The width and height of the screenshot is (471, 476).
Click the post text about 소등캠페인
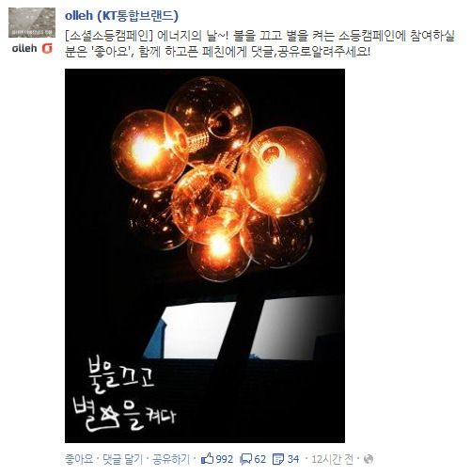(x=259, y=43)
